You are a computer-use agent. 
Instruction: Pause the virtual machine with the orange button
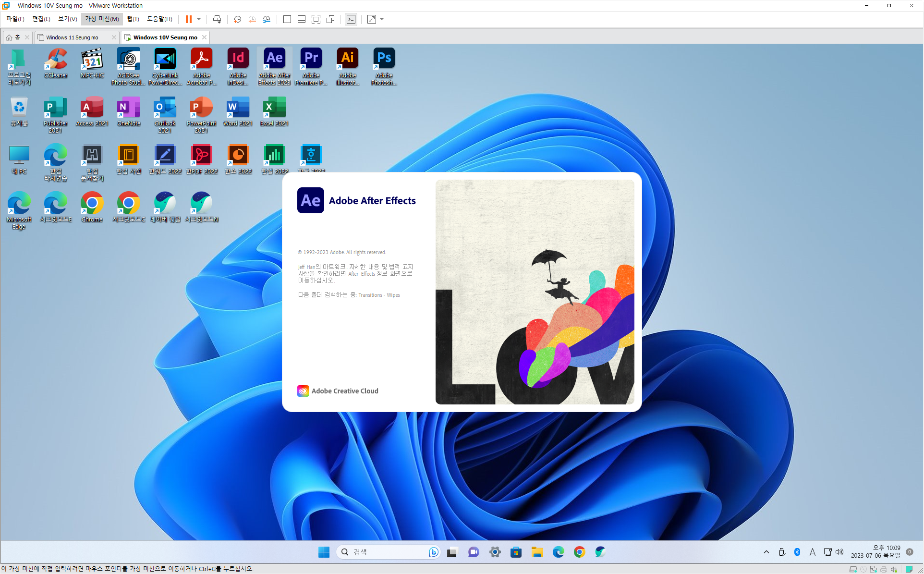189,19
